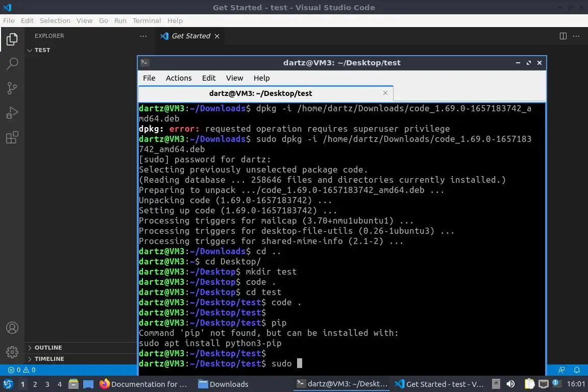The image size is (588, 392).
Task: Open the LXQt application menu
Action: [x=8, y=384]
